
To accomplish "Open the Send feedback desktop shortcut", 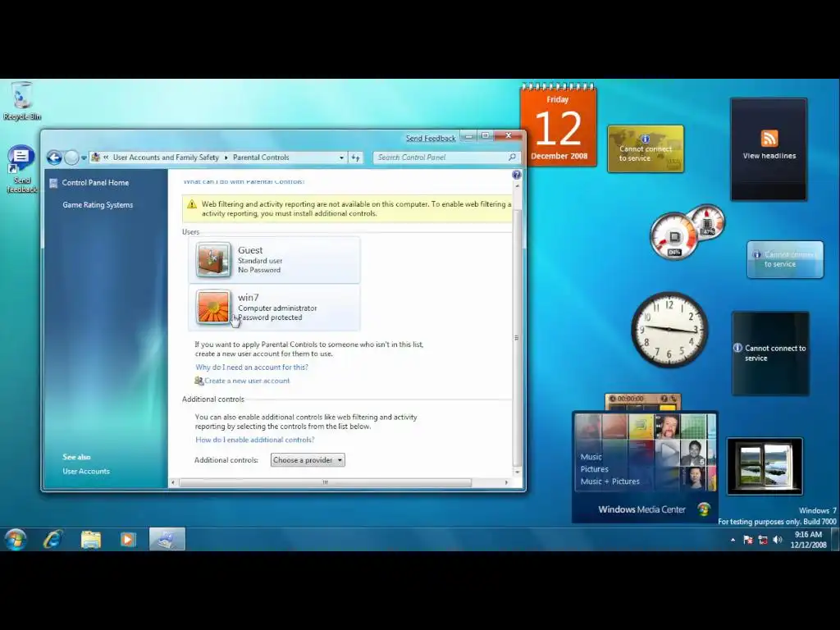I will 21,169.
